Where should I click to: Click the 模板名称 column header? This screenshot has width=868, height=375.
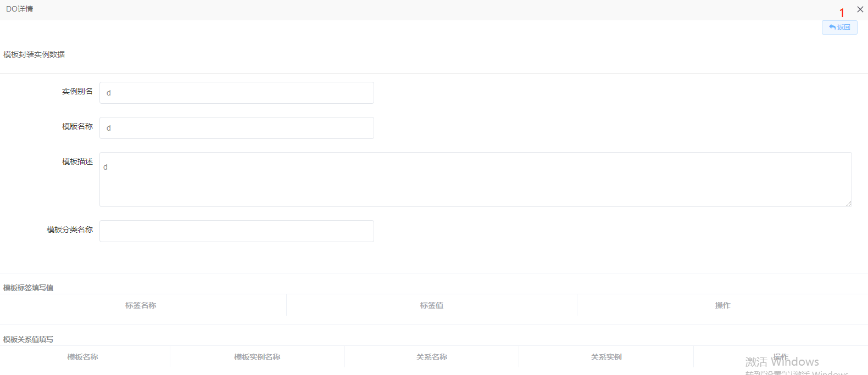(x=82, y=357)
